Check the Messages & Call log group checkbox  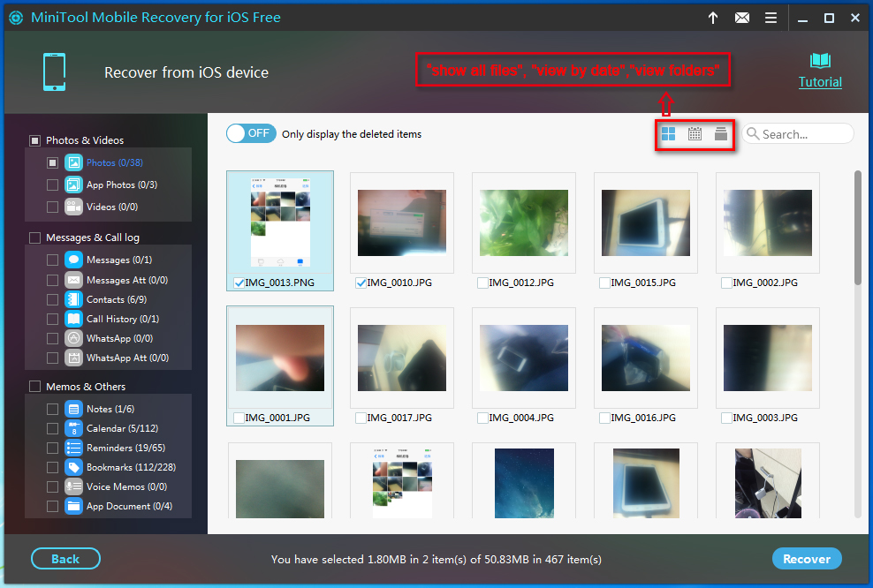click(34, 237)
